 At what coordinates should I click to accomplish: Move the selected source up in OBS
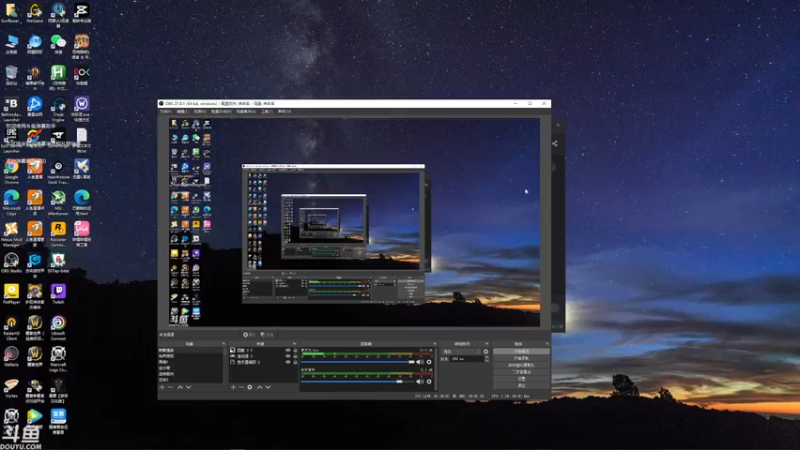(259, 387)
